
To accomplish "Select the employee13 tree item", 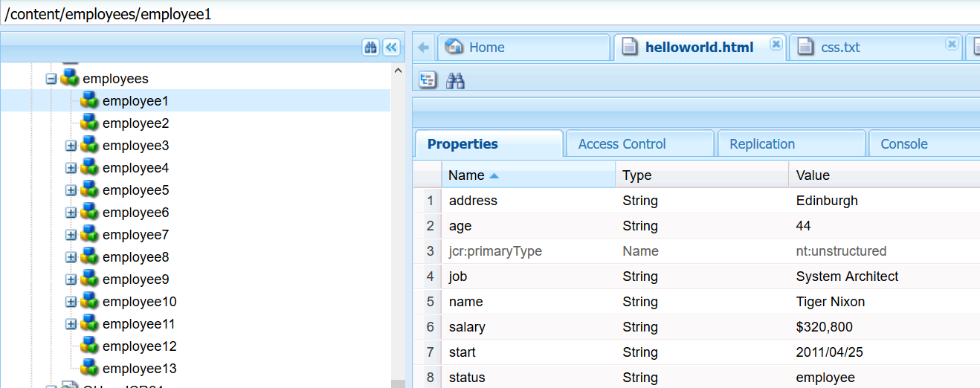I will [x=139, y=369].
